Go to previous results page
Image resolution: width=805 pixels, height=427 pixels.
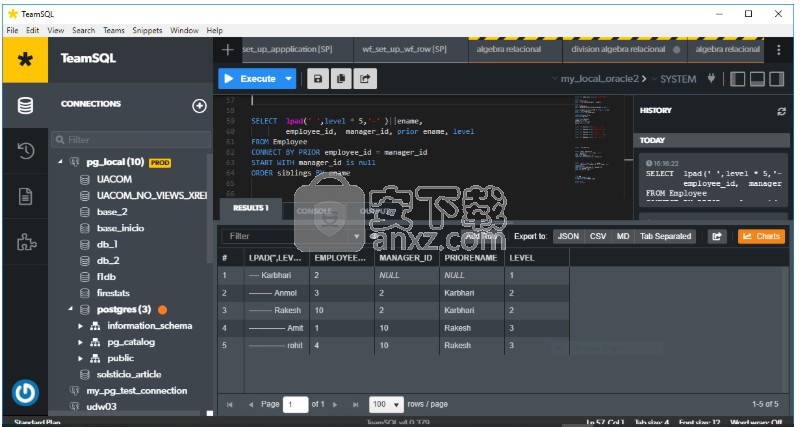click(x=251, y=404)
